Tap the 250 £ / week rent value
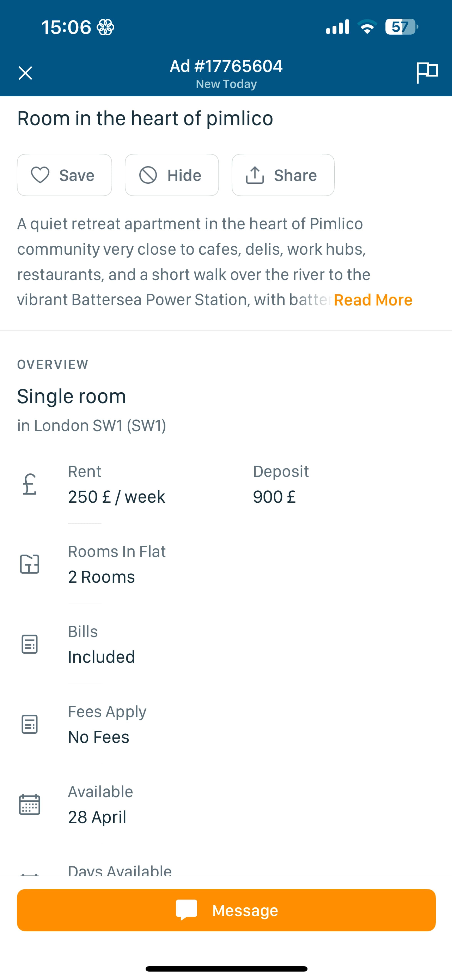452x980 pixels. point(116,497)
